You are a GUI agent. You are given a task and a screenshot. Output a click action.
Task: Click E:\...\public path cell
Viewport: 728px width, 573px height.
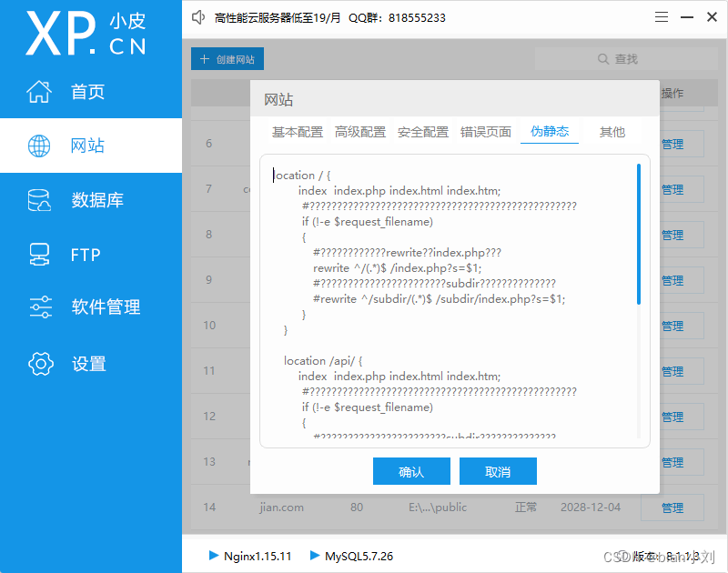coord(438,508)
